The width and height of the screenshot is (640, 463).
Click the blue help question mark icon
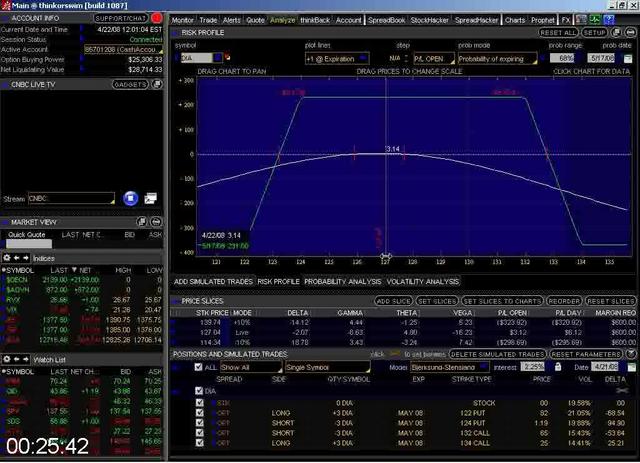(x=609, y=20)
